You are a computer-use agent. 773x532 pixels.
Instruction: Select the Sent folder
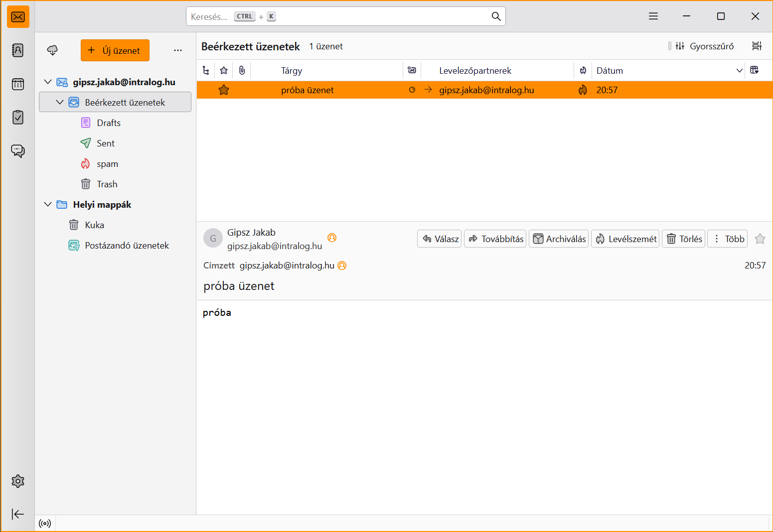106,143
